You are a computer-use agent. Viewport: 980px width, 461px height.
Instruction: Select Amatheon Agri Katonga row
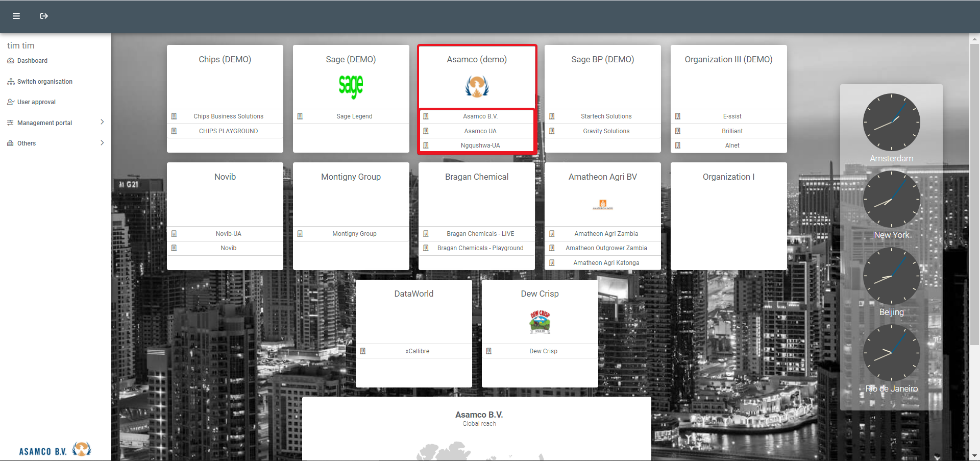(603, 263)
